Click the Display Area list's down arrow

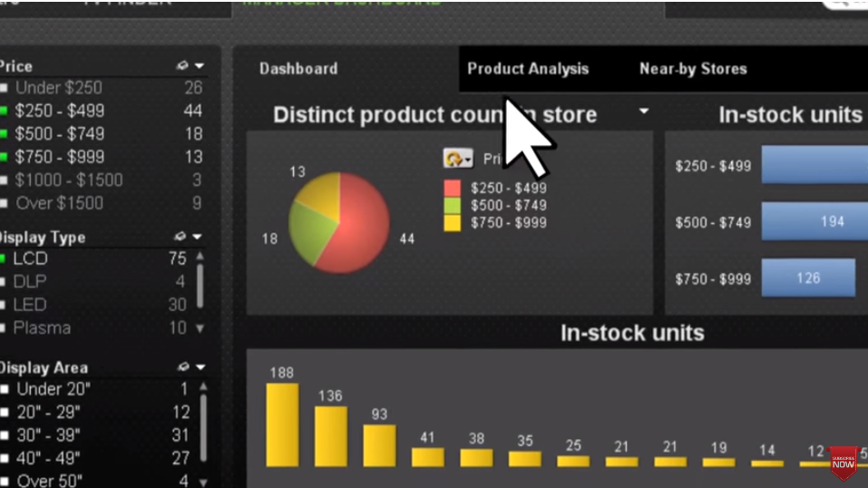(202, 482)
